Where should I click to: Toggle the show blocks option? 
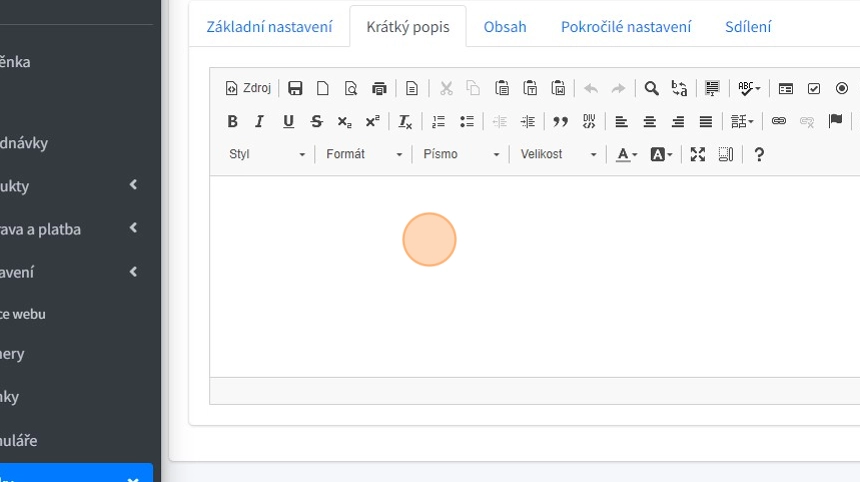tap(726, 154)
